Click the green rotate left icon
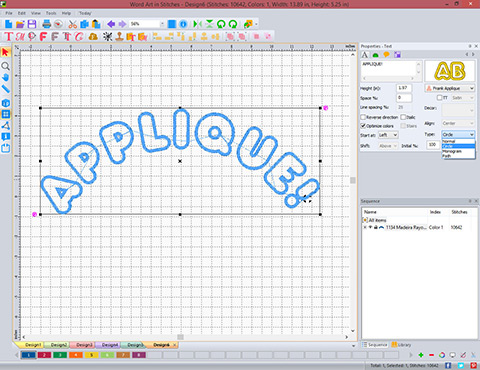This screenshot has height=370, width=480. pos(221,24)
